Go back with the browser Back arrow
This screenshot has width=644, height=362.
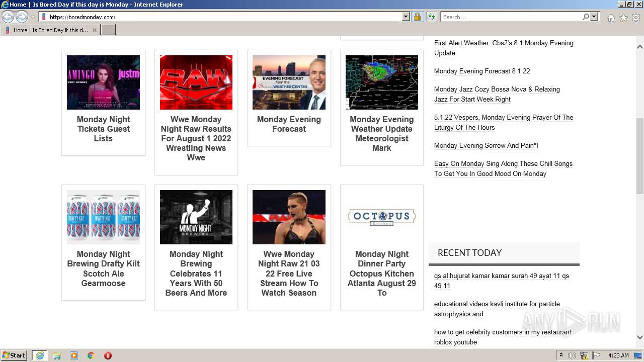click(x=8, y=17)
